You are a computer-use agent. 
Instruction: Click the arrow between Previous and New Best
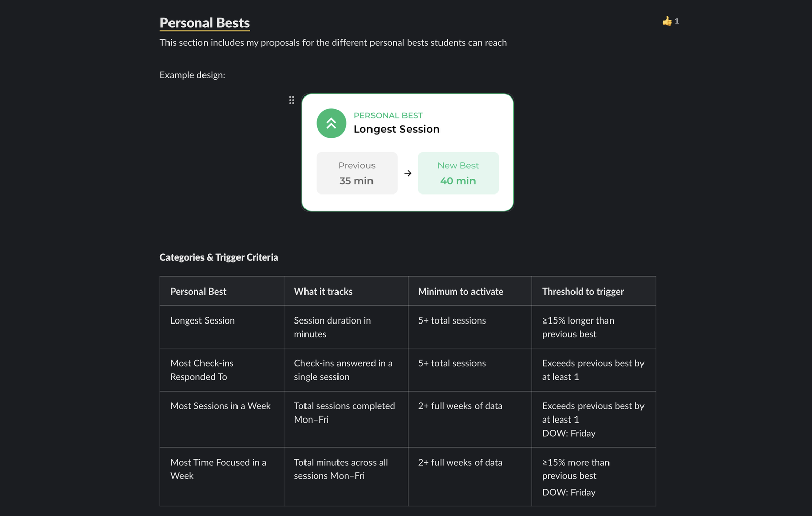[408, 173]
